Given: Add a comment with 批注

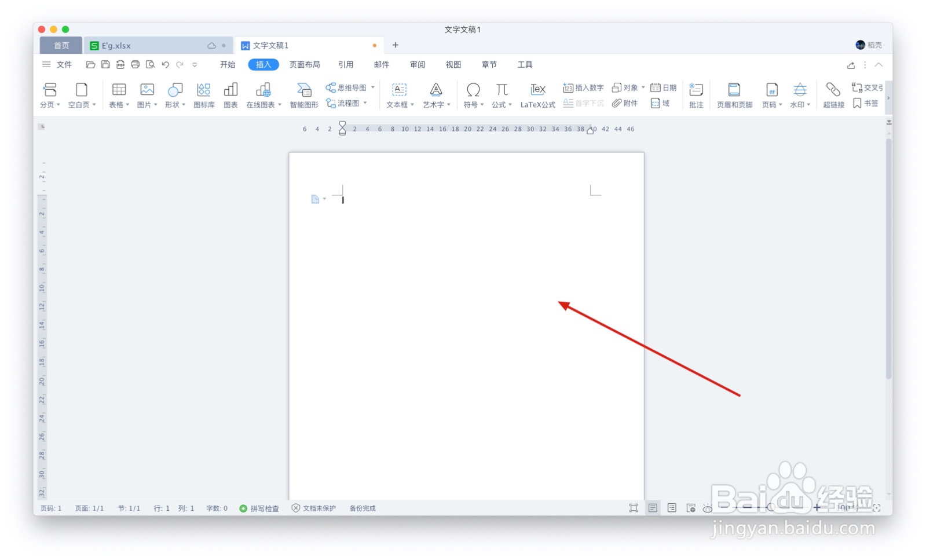Looking at the screenshot, I should point(696,96).
